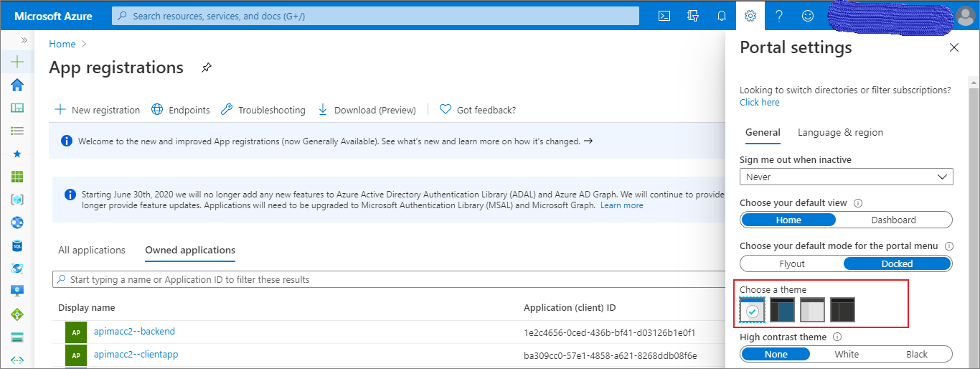Open the Feedback smiley icon

click(808, 15)
